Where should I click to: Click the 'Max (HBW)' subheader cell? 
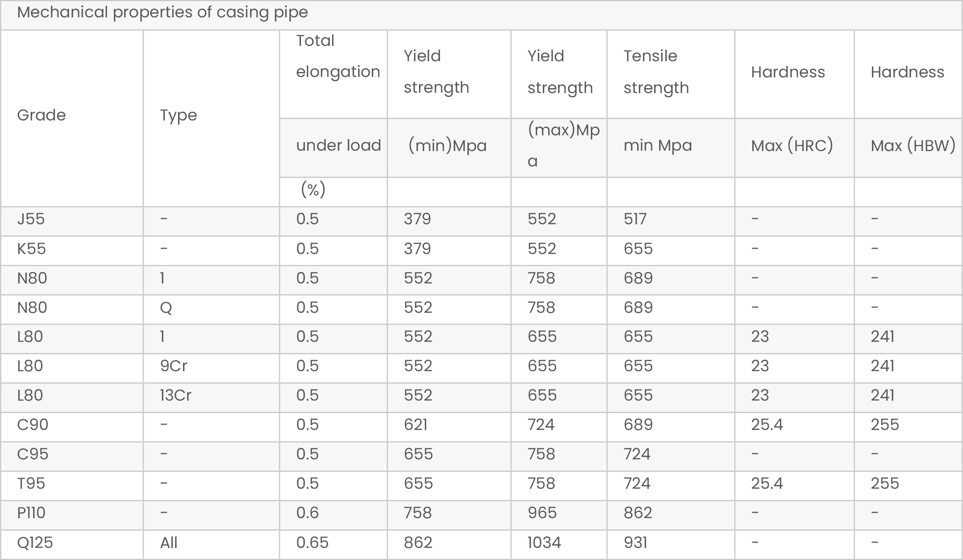point(912,146)
